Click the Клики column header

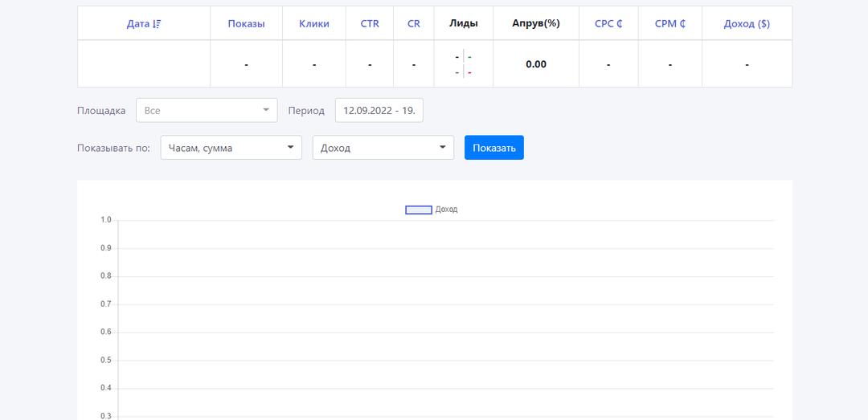click(x=313, y=24)
